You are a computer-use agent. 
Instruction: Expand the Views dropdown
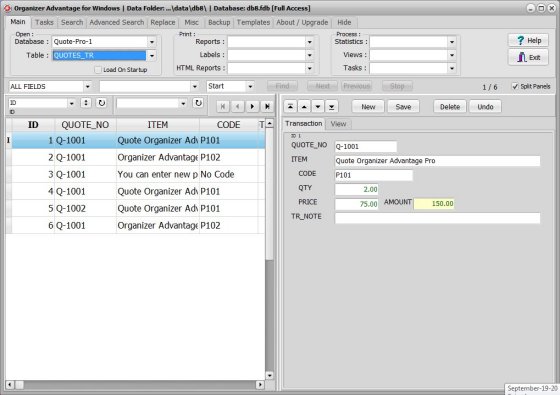pos(452,55)
